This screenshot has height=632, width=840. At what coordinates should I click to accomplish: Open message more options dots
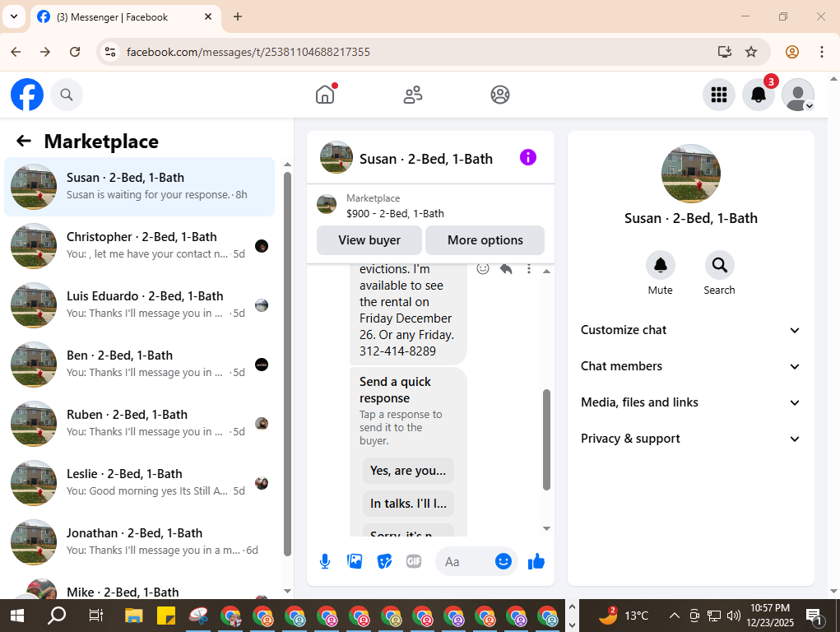pyautogui.click(x=529, y=268)
